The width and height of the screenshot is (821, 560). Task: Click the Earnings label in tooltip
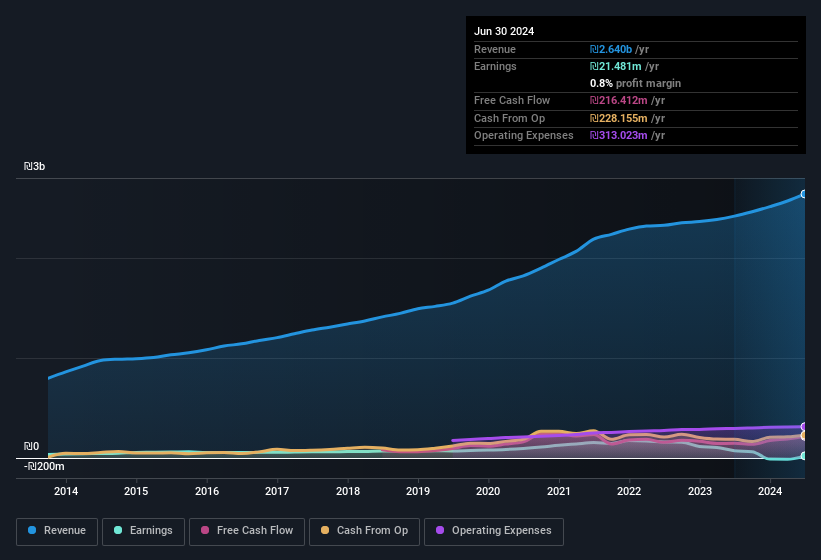click(495, 66)
